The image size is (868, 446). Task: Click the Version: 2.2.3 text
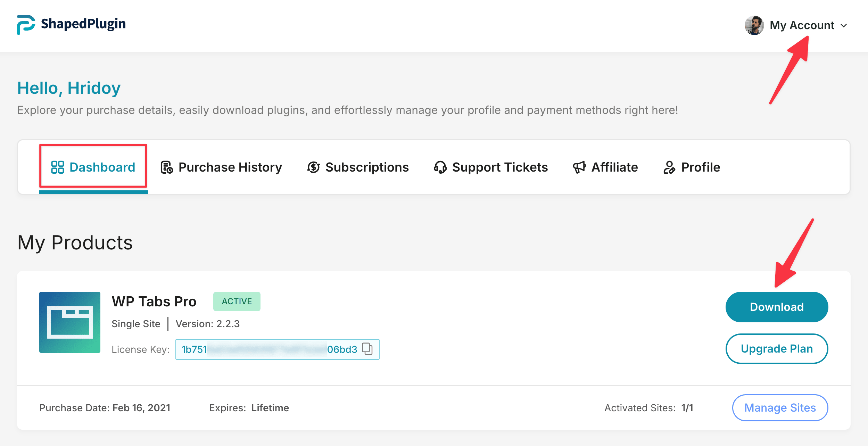[208, 324]
